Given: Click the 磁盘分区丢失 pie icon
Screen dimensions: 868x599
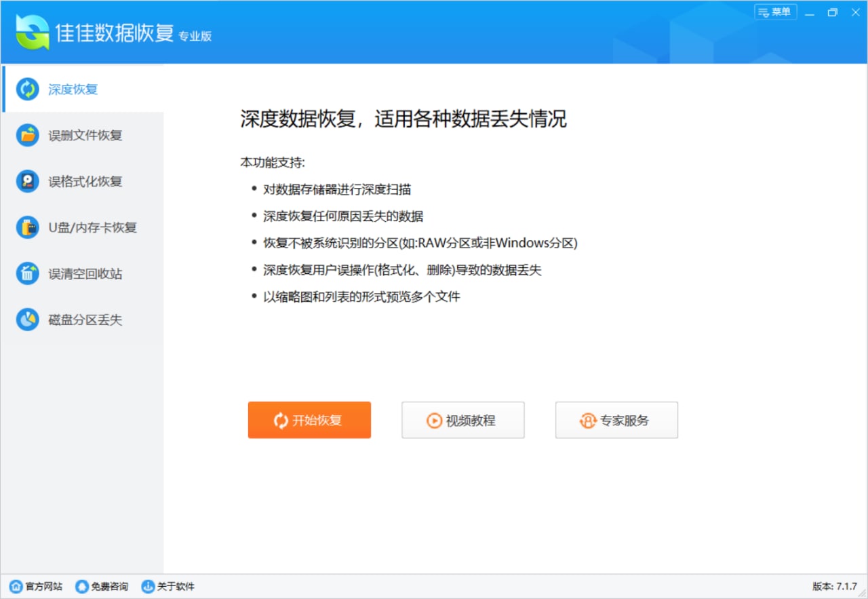Looking at the screenshot, I should click(x=27, y=320).
